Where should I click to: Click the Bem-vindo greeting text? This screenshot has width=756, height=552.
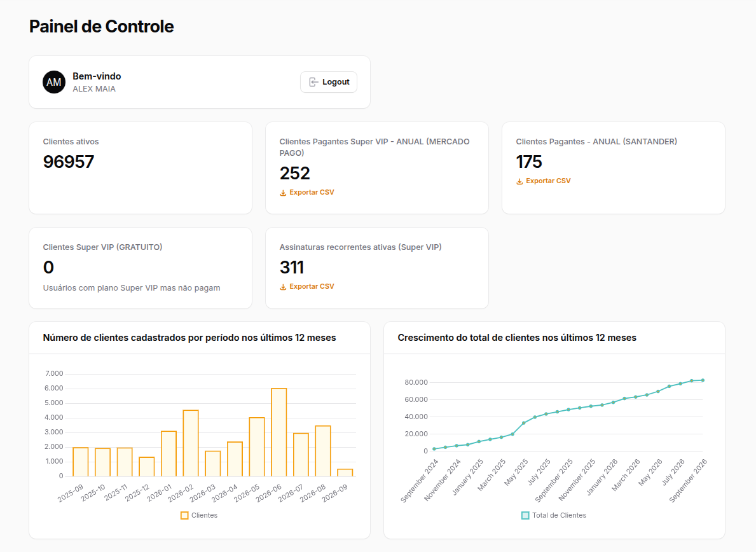click(x=97, y=76)
